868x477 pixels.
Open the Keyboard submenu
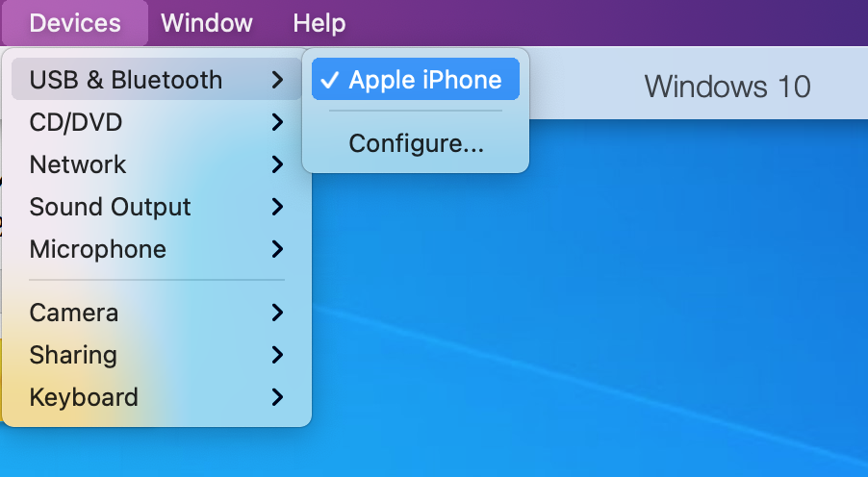pyautogui.click(x=84, y=397)
